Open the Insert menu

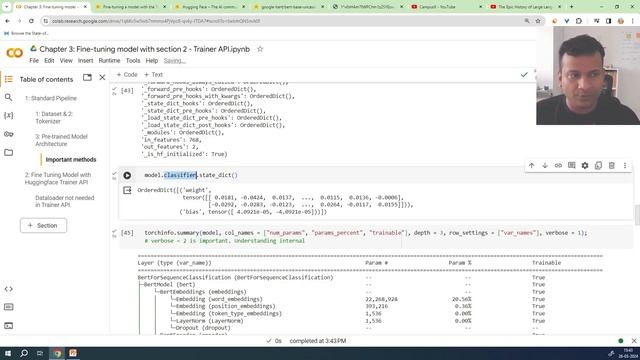[85, 60]
